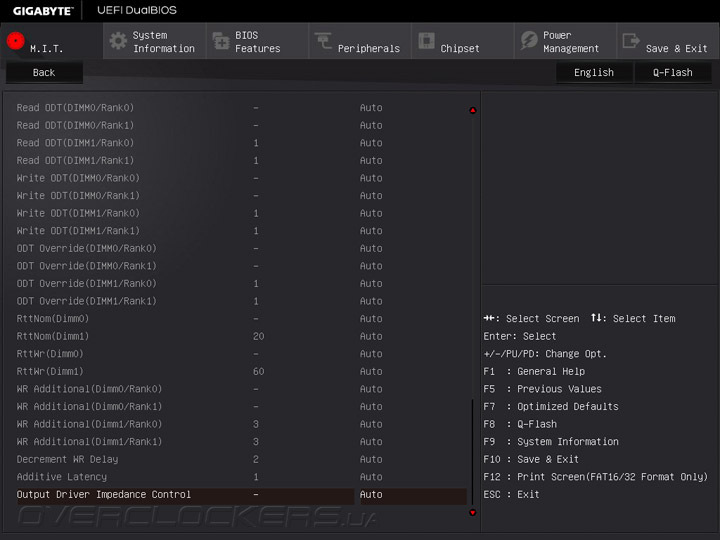
Task: Change language via the English button
Action: click(594, 73)
